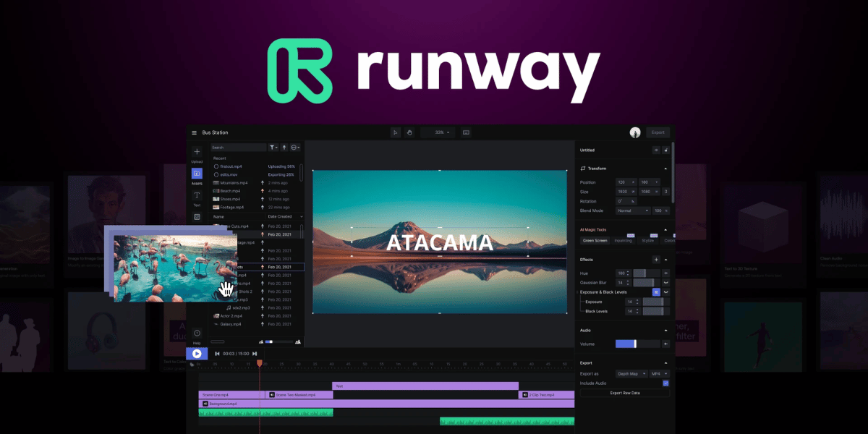Toggle visibility of the Hue effect
This screenshot has width=868, height=434.
pos(666,273)
